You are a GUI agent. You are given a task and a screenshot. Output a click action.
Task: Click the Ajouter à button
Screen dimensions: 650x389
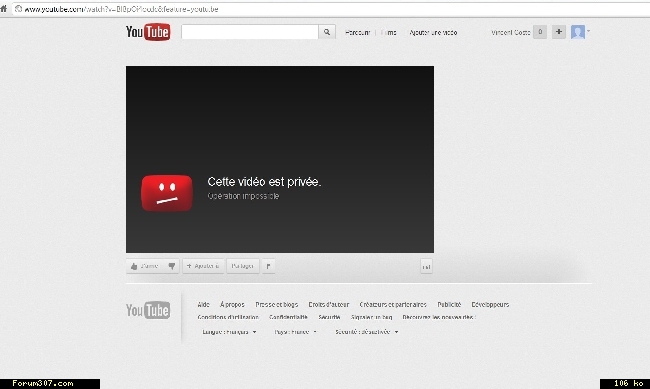(x=203, y=266)
